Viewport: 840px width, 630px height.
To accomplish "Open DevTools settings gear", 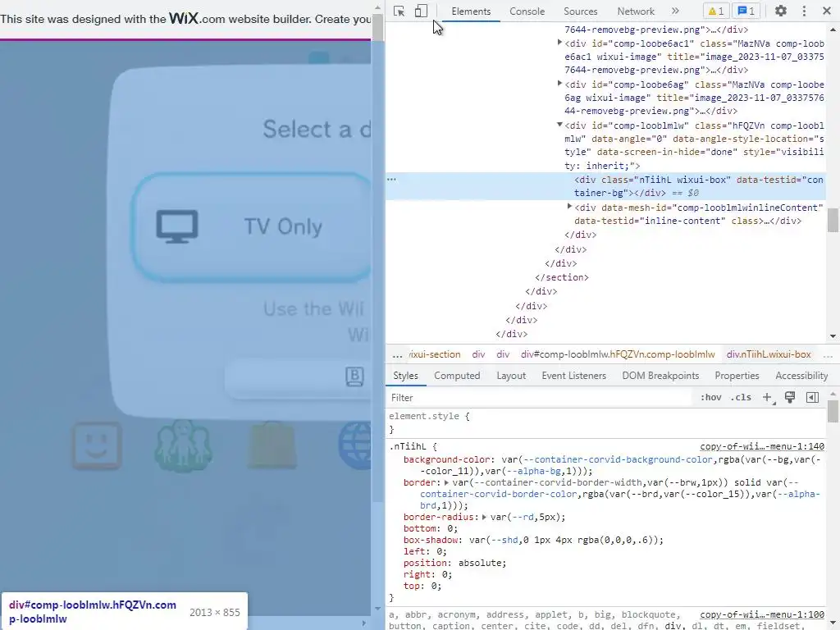I will [x=781, y=11].
